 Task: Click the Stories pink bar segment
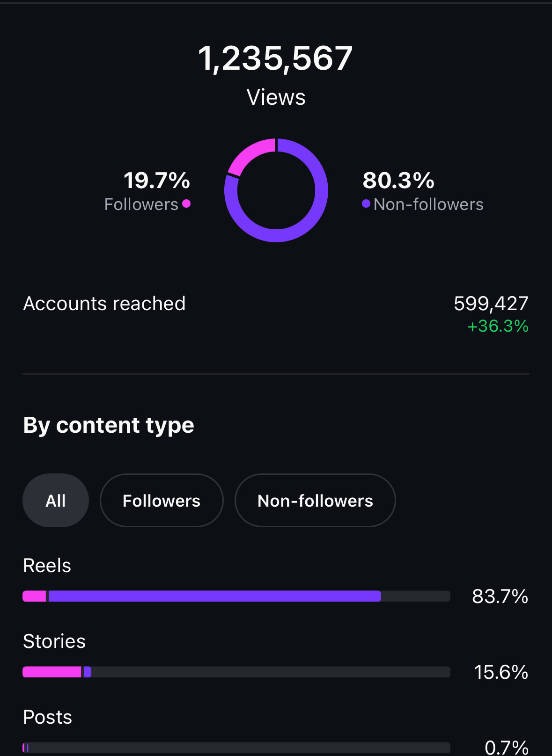(52, 672)
